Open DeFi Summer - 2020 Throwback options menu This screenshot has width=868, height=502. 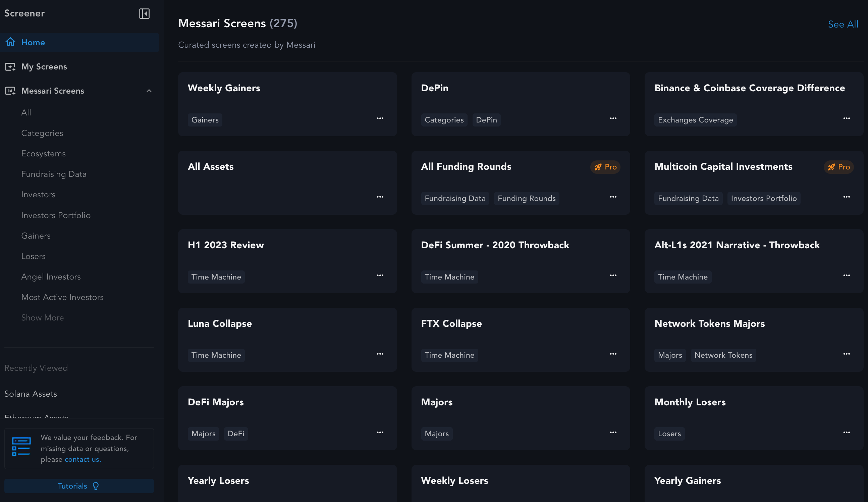tap(613, 275)
